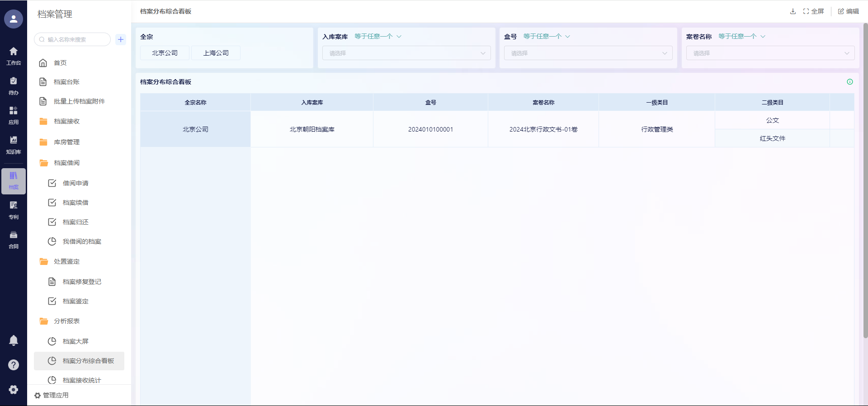Click the plus icon beside the search box
868x406 pixels.
(121, 39)
